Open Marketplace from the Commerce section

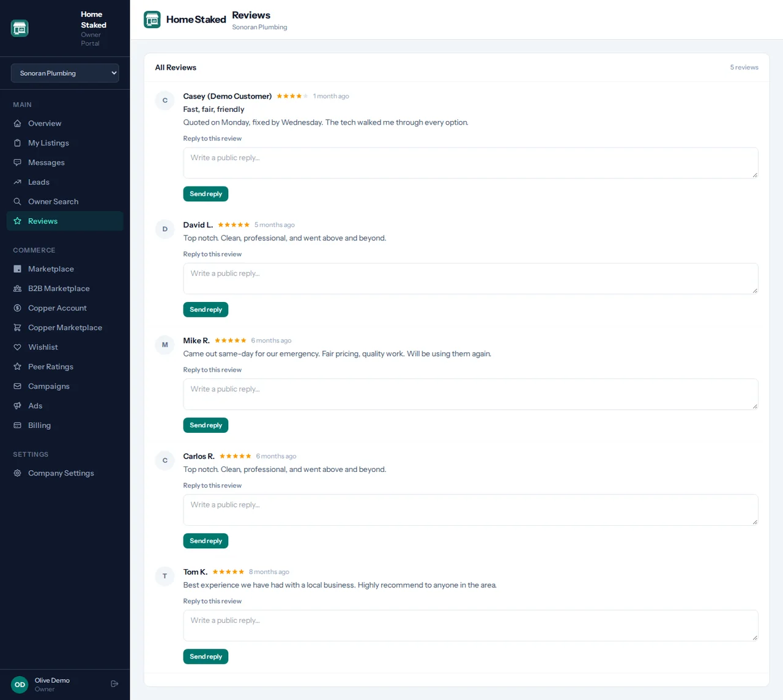[65, 269]
